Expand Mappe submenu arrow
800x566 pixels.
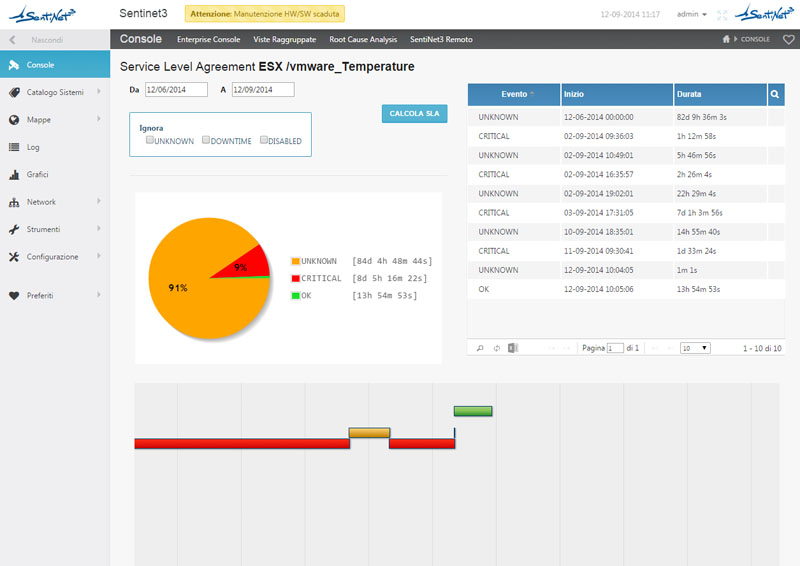[99, 119]
